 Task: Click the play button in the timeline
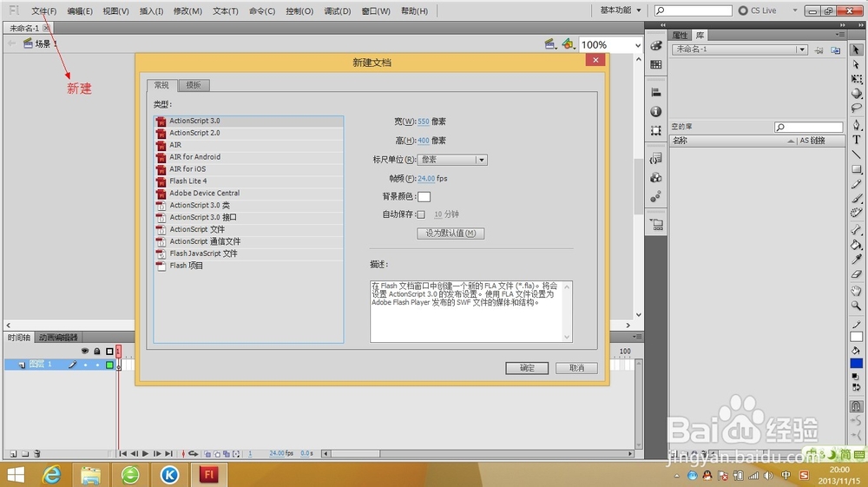(146, 454)
